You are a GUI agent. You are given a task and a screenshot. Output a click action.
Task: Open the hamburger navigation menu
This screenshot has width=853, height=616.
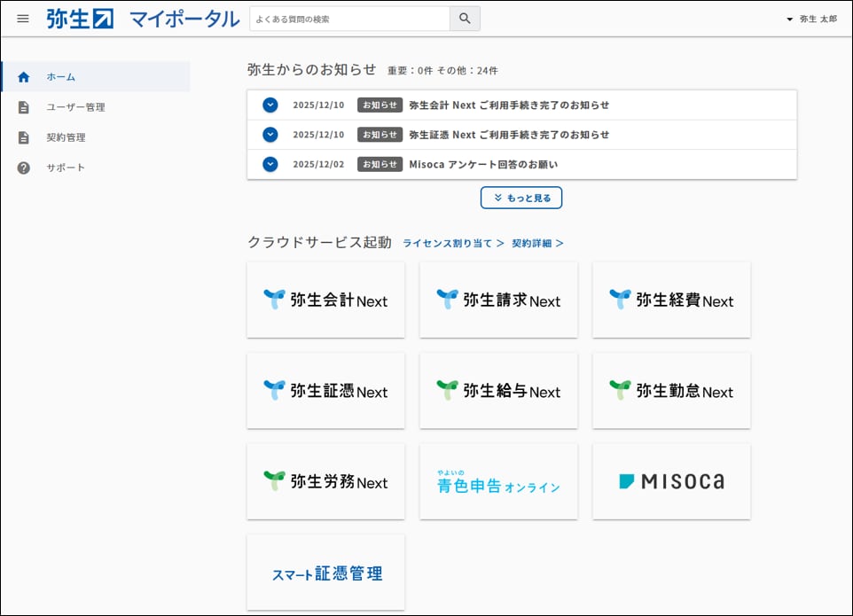23,19
